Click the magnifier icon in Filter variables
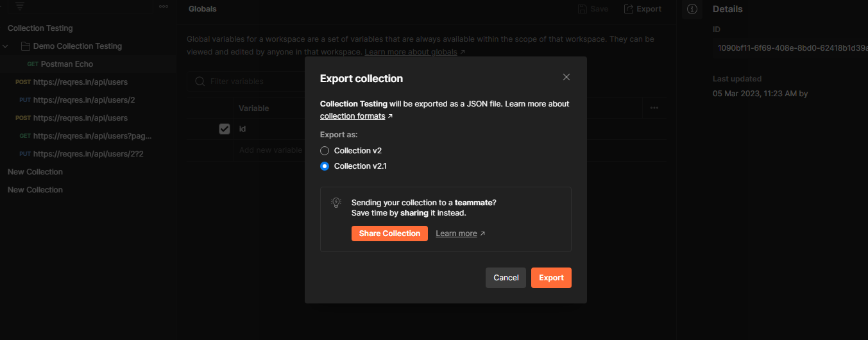The image size is (868, 340). click(x=200, y=81)
